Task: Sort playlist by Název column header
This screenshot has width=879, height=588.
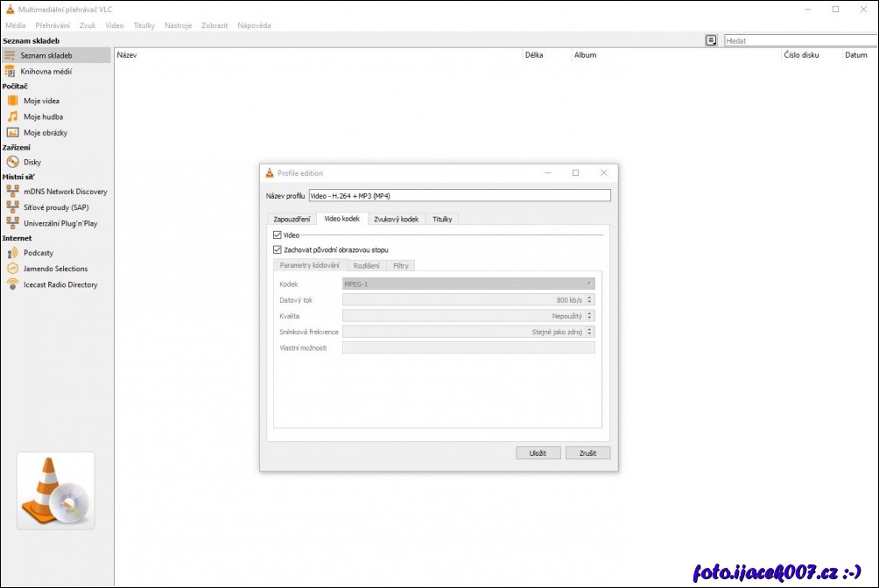Action: (x=127, y=55)
